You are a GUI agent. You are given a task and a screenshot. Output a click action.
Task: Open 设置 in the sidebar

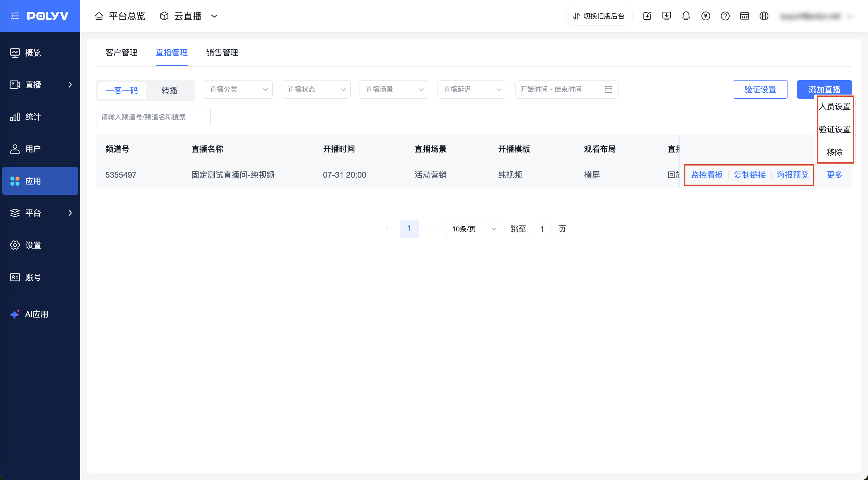[40, 245]
